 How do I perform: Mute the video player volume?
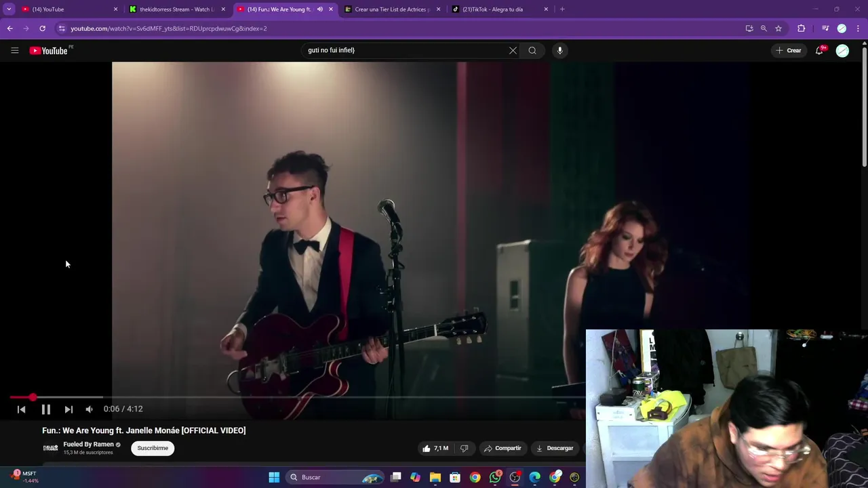[x=89, y=409]
